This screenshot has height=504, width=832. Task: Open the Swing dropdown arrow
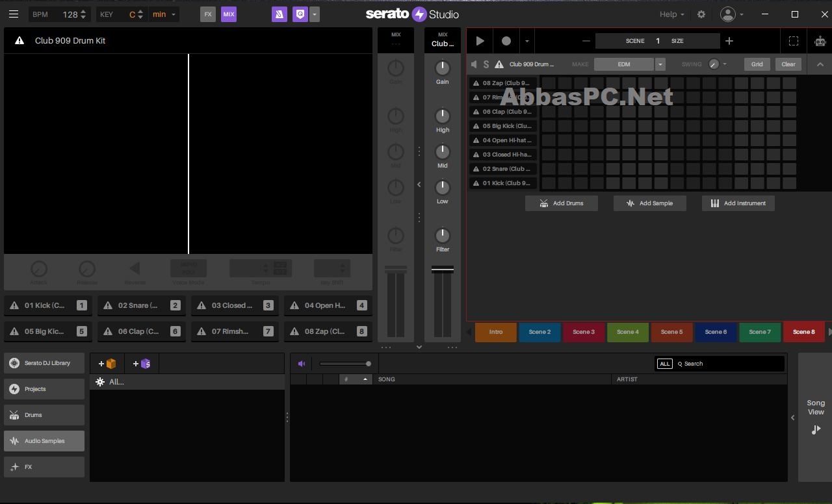[725, 64]
